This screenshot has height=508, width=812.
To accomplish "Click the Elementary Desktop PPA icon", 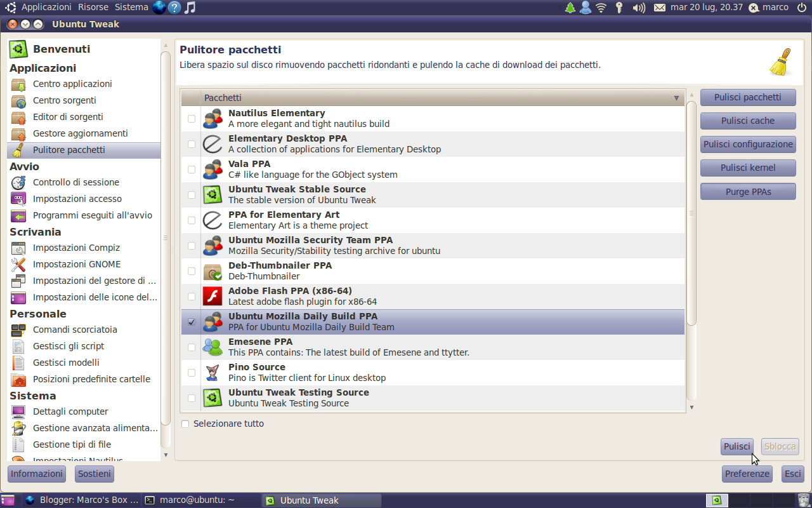I will pos(213,144).
